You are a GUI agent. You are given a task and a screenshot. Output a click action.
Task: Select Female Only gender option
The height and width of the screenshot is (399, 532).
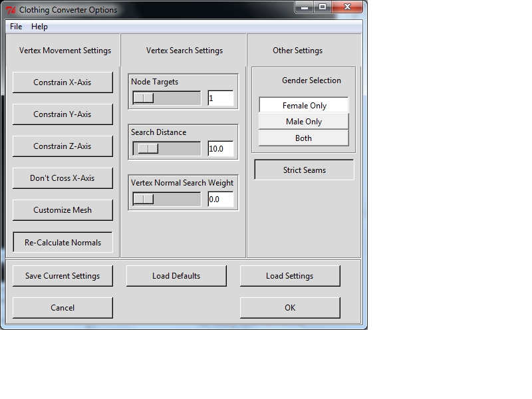pyautogui.click(x=304, y=105)
